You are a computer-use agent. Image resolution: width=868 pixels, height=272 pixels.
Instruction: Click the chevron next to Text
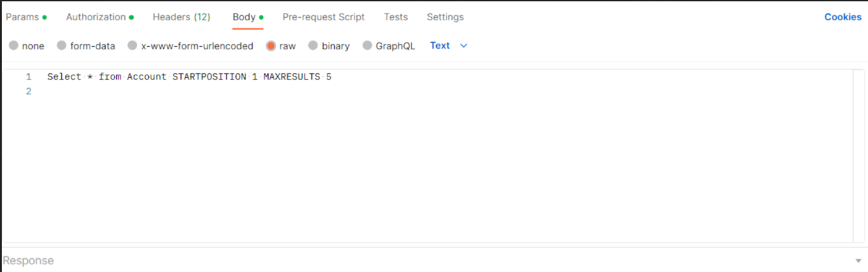coord(464,46)
